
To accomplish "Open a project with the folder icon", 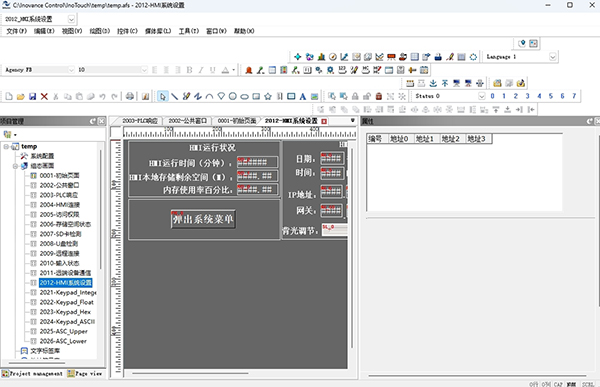I will [21, 96].
